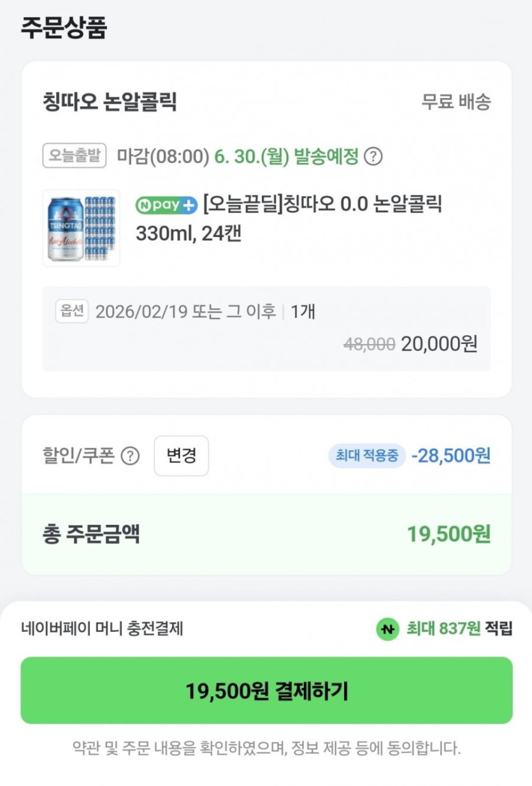Screen dimensions: 532x786
Task: Tap the 총 주문금액 row
Action: click(x=266, y=534)
